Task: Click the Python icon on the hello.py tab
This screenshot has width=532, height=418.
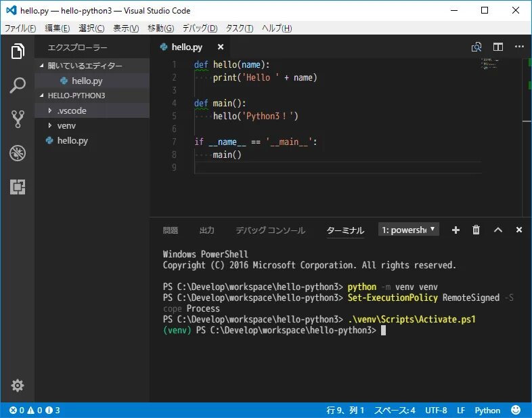Action: (x=164, y=47)
